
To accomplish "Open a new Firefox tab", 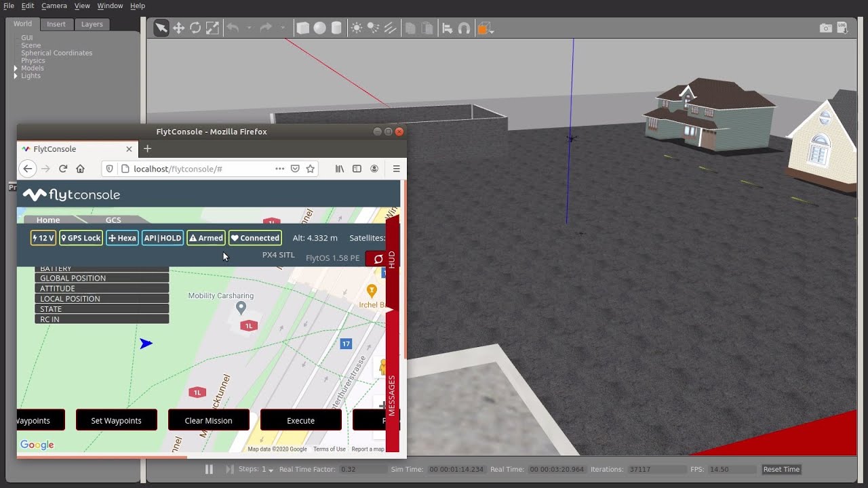I will pyautogui.click(x=147, y=148).
